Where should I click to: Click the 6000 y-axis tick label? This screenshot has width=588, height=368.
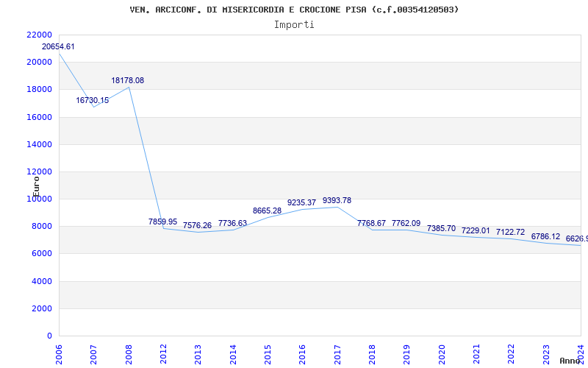pyautogui.click(x=42, y=253)
